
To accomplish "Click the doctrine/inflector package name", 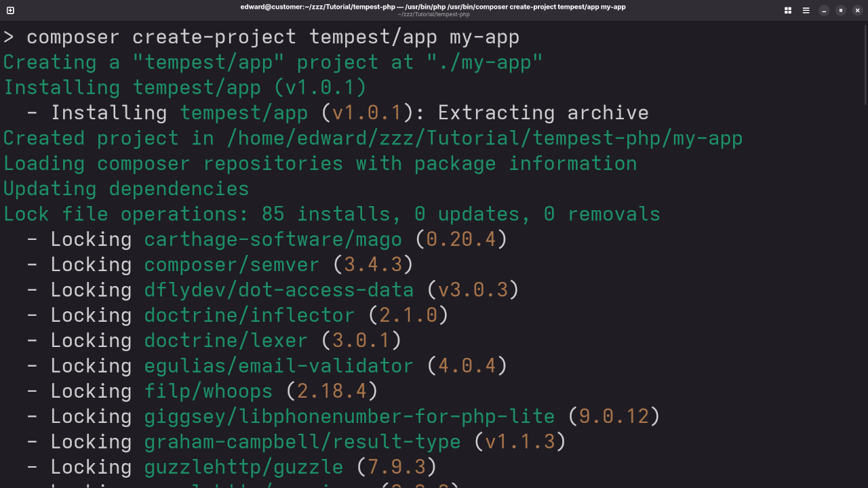I will 250,315.
